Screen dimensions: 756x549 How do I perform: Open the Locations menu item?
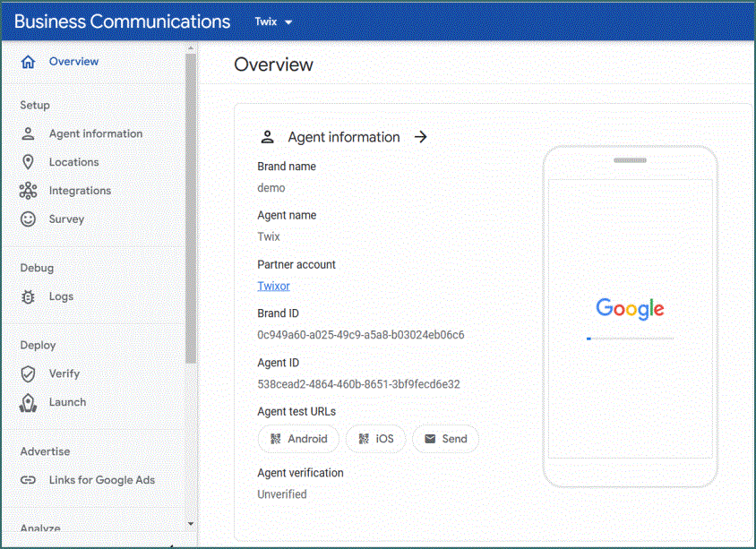pyautogui.click(x=73, y=162)
